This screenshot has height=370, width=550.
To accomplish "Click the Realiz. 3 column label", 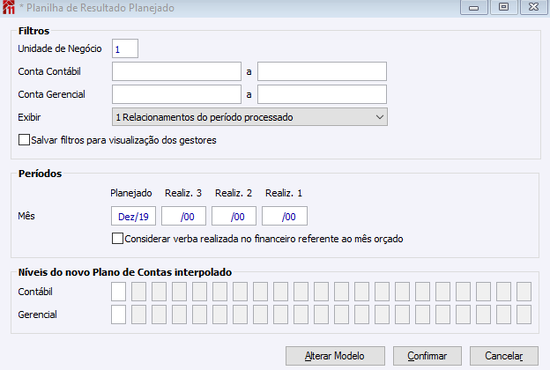I will (183, 193).
